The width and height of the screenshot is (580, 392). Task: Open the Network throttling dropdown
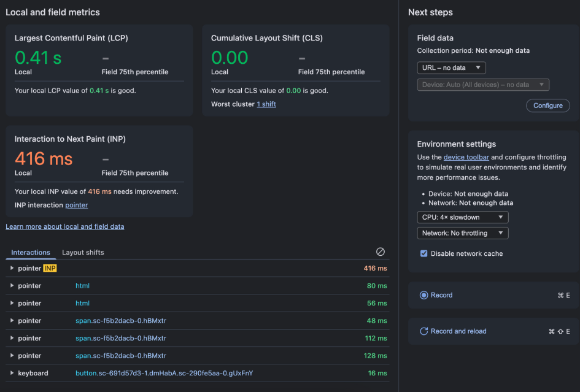tap(462, 233)
